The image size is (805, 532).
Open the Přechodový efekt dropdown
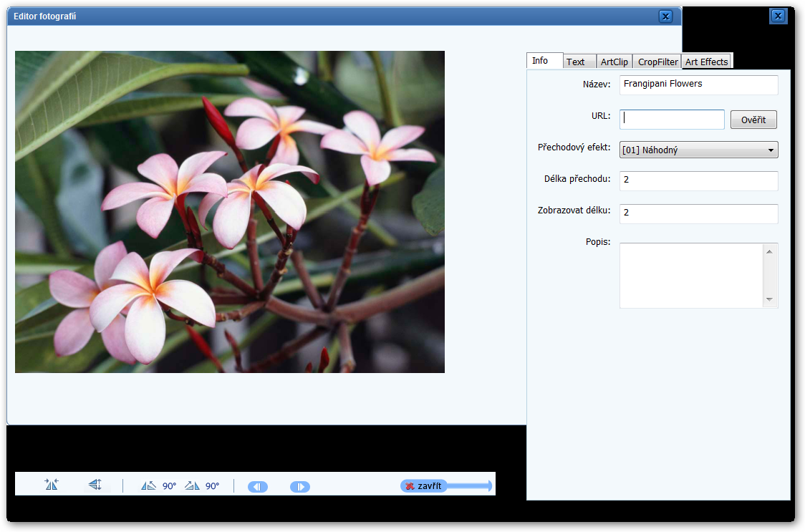(x=699, y=150)
